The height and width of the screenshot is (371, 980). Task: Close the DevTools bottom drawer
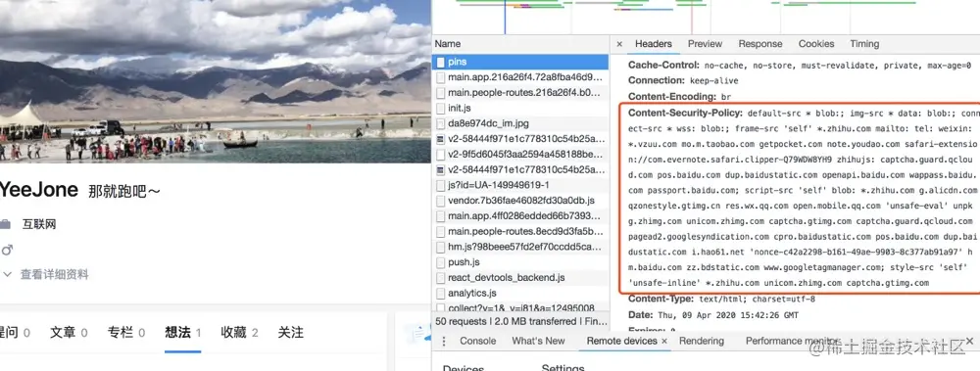click(969, 341)
